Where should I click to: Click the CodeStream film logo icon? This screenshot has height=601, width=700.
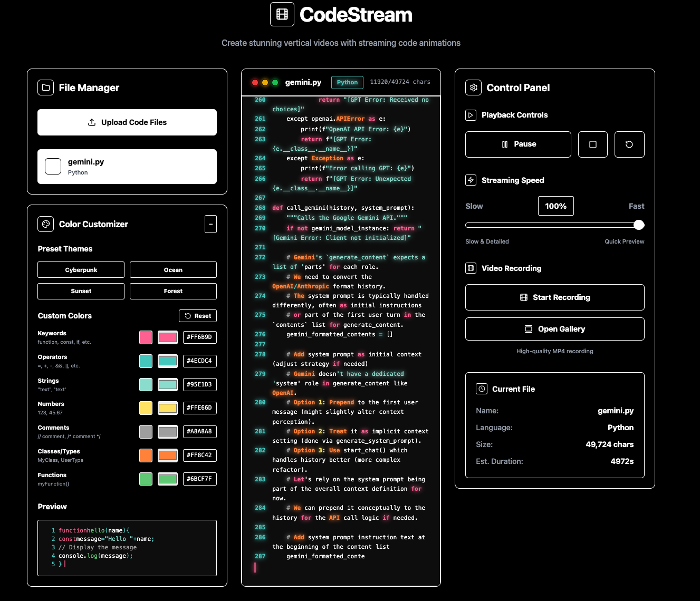pos(282,14)
